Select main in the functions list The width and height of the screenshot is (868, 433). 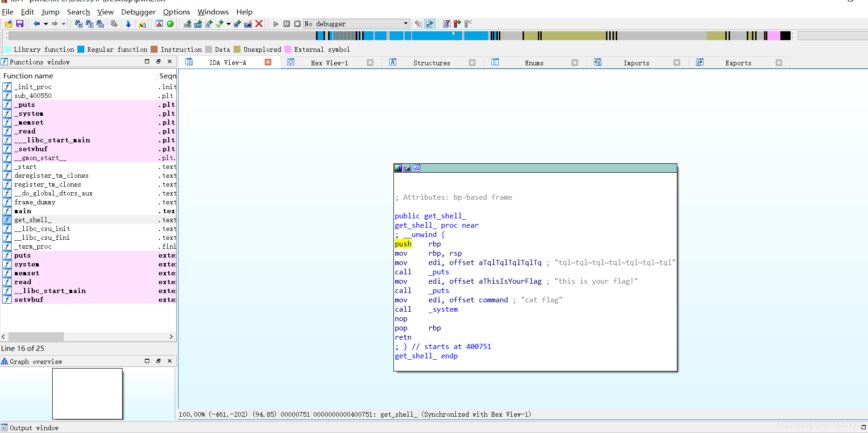(x=89, y=211)
